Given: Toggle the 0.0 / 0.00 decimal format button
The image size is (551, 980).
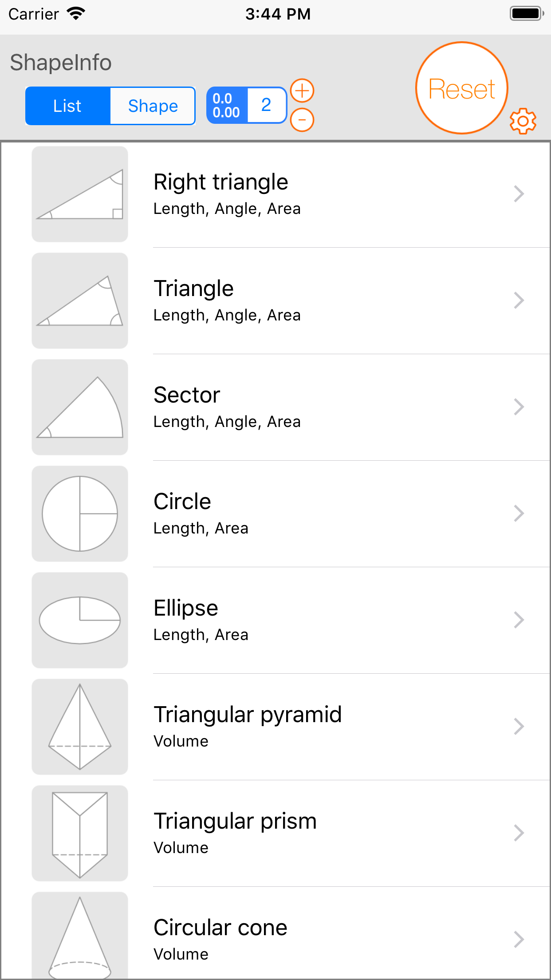Looking at the screenshot, I should point(227,106).
